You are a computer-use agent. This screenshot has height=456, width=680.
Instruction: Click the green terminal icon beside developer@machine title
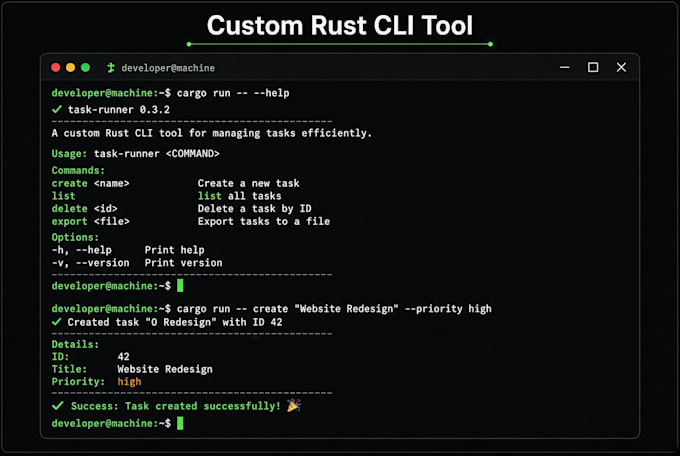(x=111, y=68)
